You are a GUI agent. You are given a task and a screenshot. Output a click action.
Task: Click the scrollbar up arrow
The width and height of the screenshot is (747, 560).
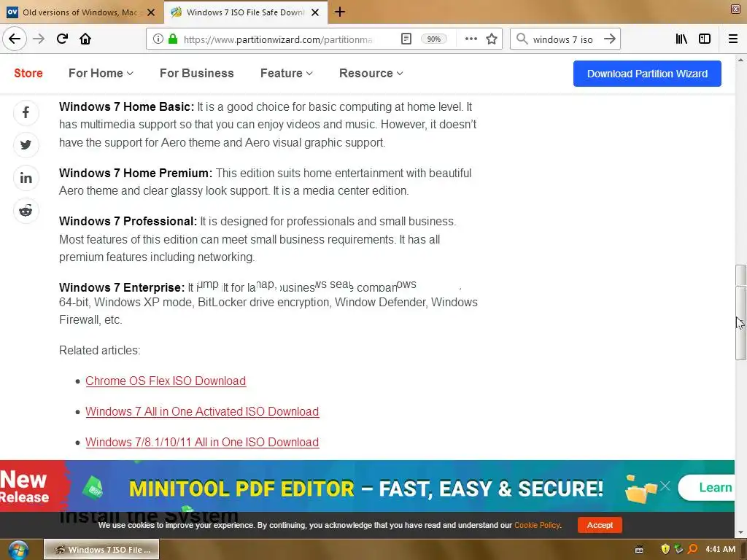coord(740,60)
